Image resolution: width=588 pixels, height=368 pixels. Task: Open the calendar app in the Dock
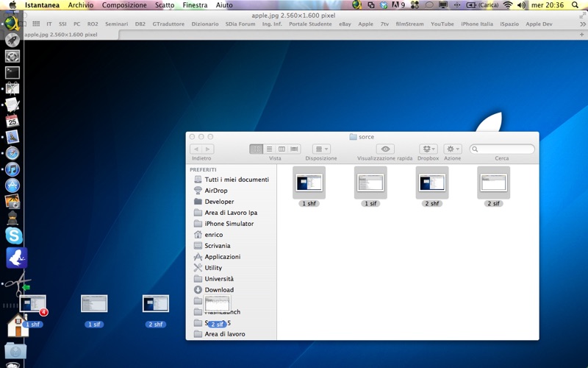pos(12,121)
